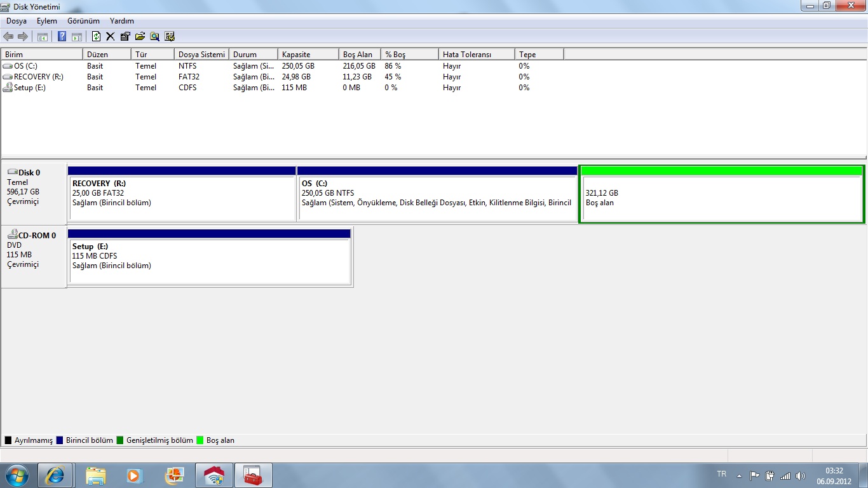The width and height of the screenshot is (868, 488).
Task: Sort by the Kapasite column header
Action: [308, 55]
